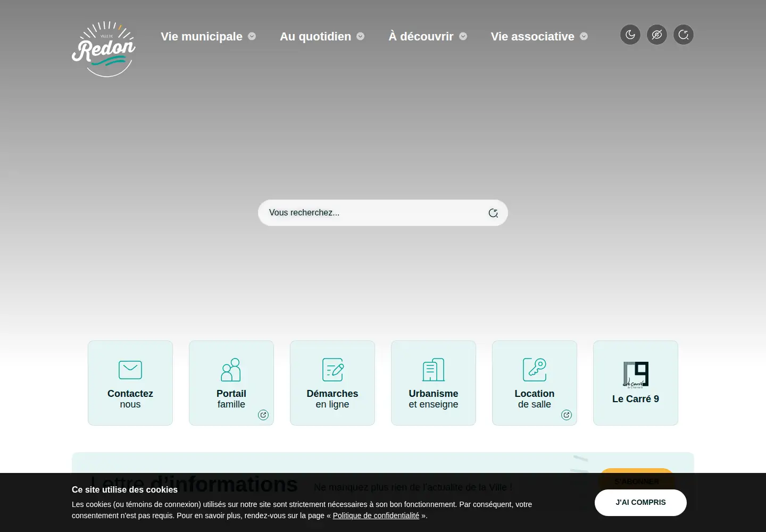Toggle dark mode moon icon
The height and width of the screenshot is (532, 766).
pyautogui.click(x=630, y=35)
